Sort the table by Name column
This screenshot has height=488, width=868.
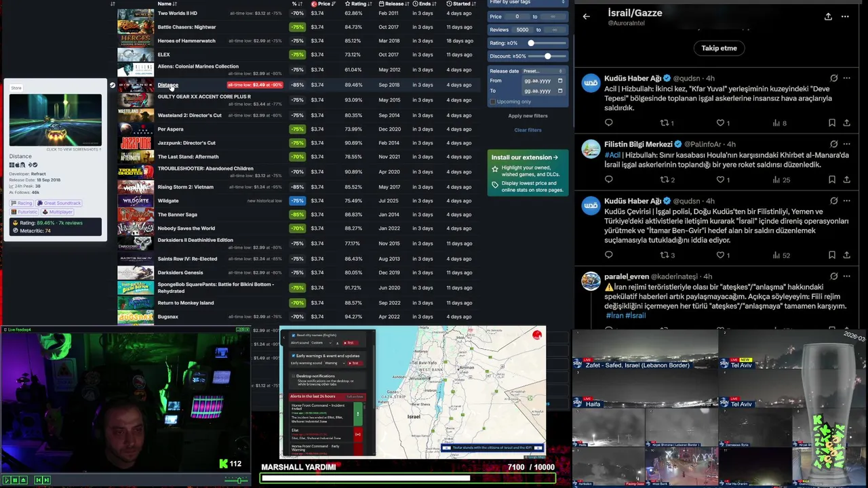coord(167,4)
